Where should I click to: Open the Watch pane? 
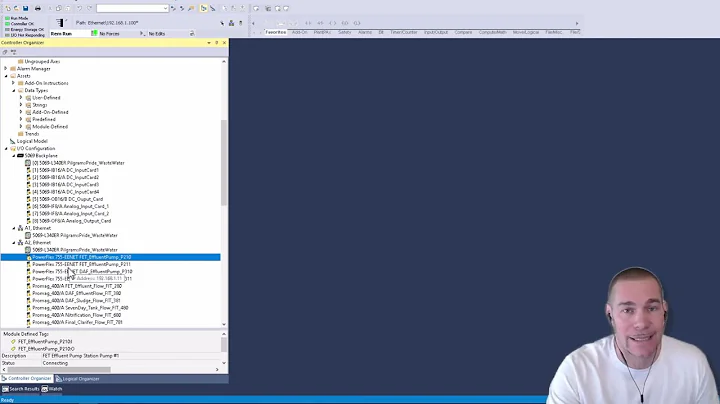52,389
